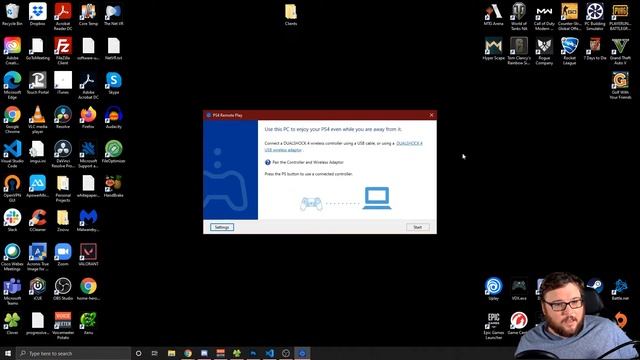Select the Microsoft Edge desktop icon

click(12, 85)
